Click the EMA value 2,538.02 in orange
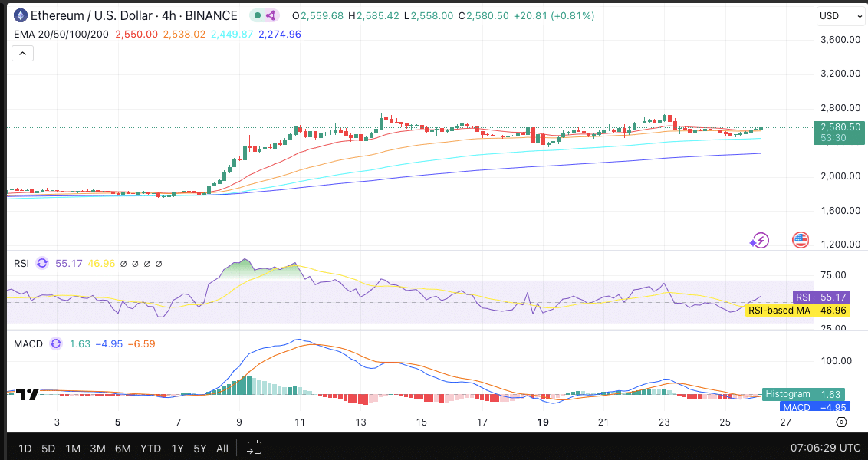Viewport: 868px width, 460px height. click(x=184, y=34)
